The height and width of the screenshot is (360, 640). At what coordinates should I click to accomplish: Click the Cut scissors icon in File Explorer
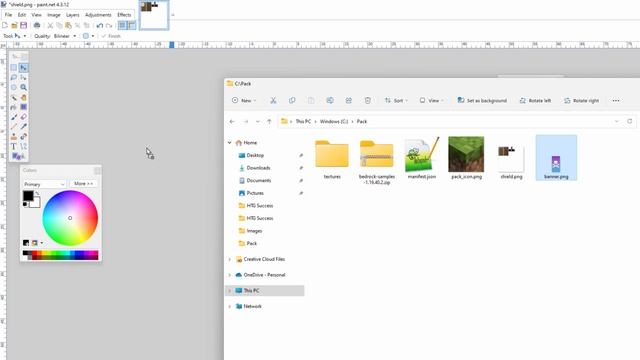tap(273, 100)
